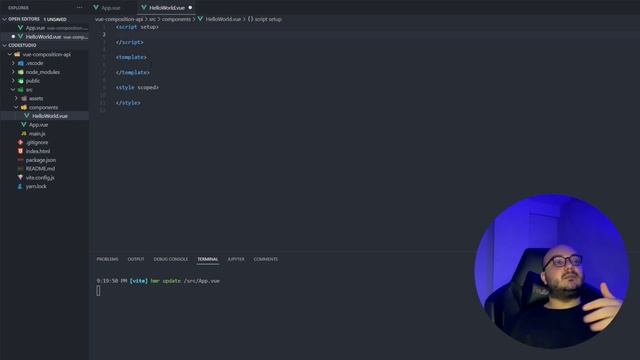Open the Problems panel tab
This screenshot has height=360, width=640.
pyautogui.click(x=107, y=259)
